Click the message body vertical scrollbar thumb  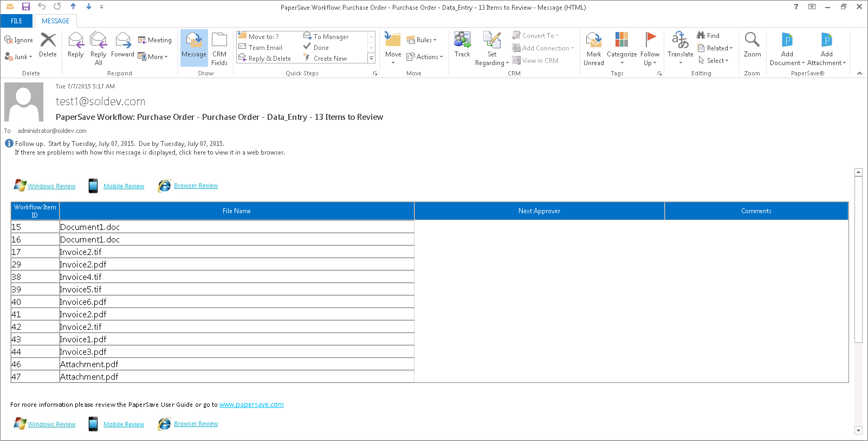[x=858, y=259]
